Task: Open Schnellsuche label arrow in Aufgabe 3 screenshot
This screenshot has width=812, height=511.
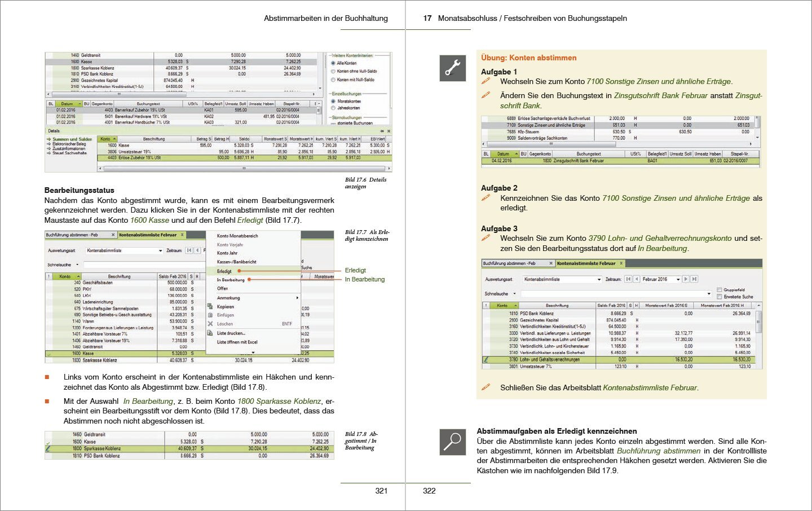Action: point(514,293)
